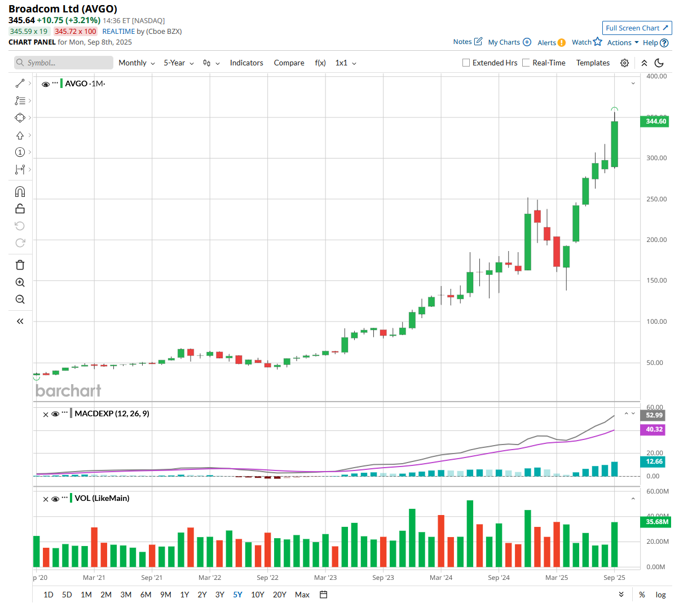Select the polygon shapes drawing tool
Viewport: 679px width, 616px height.
20,117
